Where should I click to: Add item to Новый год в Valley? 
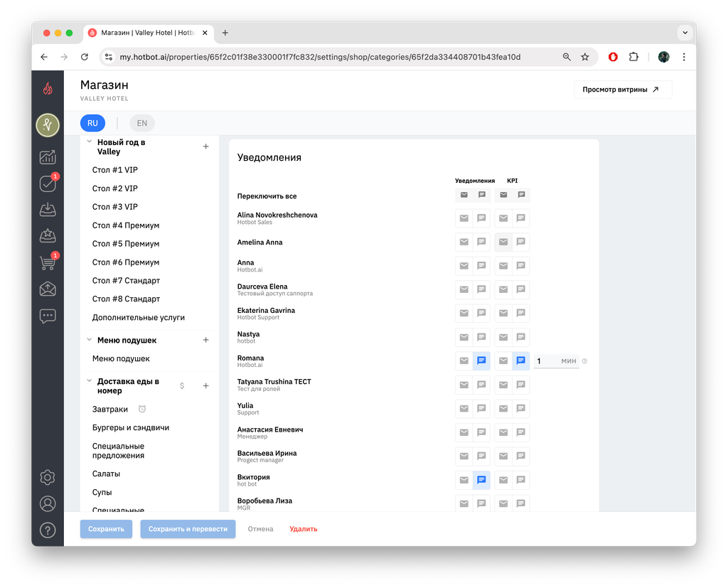pyautogui.click(x=205, y=146)
